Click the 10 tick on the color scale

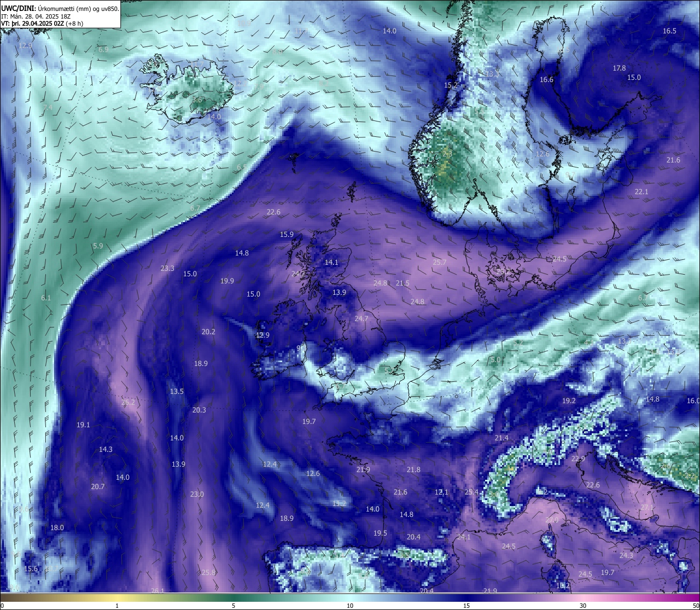click(350, 606)
